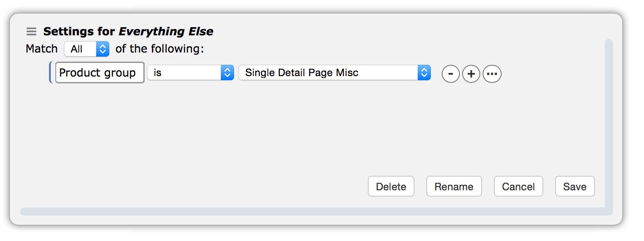
Task: Open the Single Detail Page Misc dropdown
Action: pyautogui.click(x=335, y=72)
